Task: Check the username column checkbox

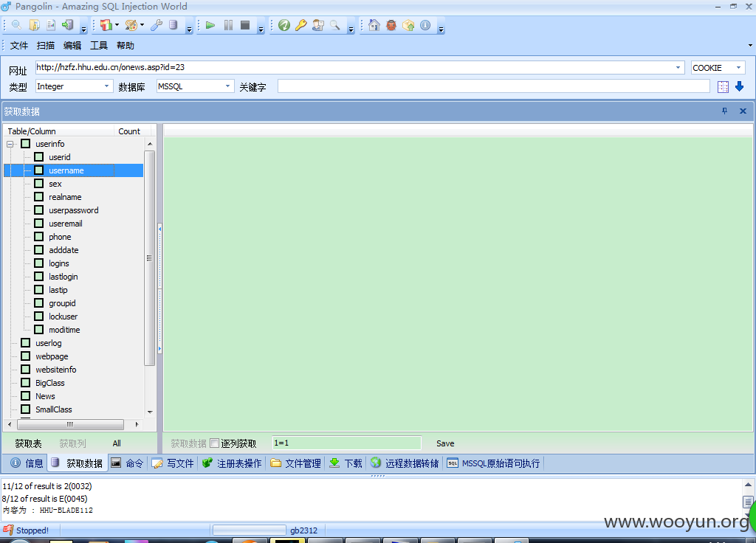Action: pyautogui.click(x=39, y=170)
